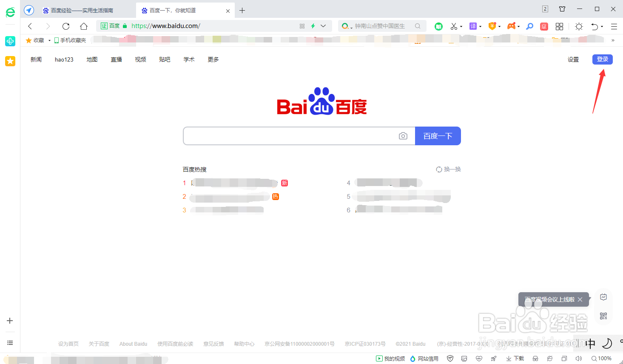This screenshot has width=623, height=364.
Task: Open the green book reader icon
Action: pos(438,26)
